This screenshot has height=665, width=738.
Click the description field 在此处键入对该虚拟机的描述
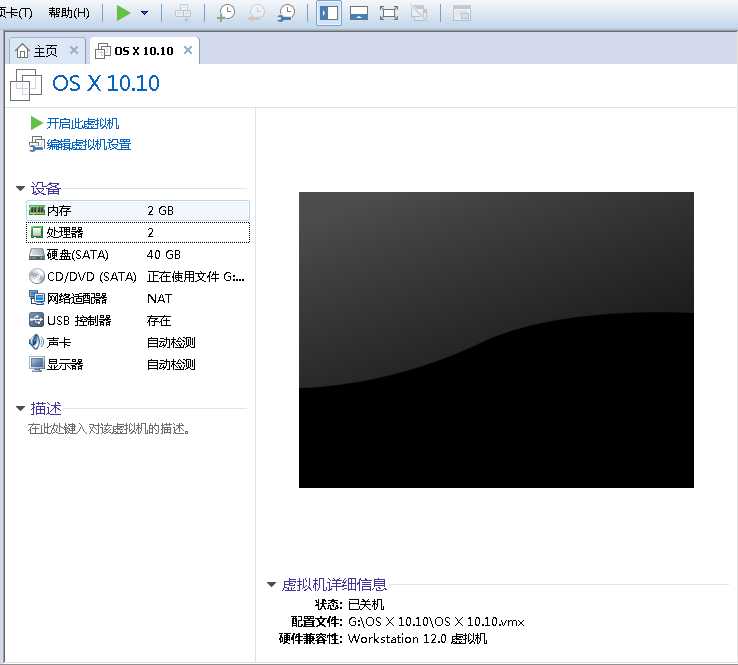coord(109,429)
